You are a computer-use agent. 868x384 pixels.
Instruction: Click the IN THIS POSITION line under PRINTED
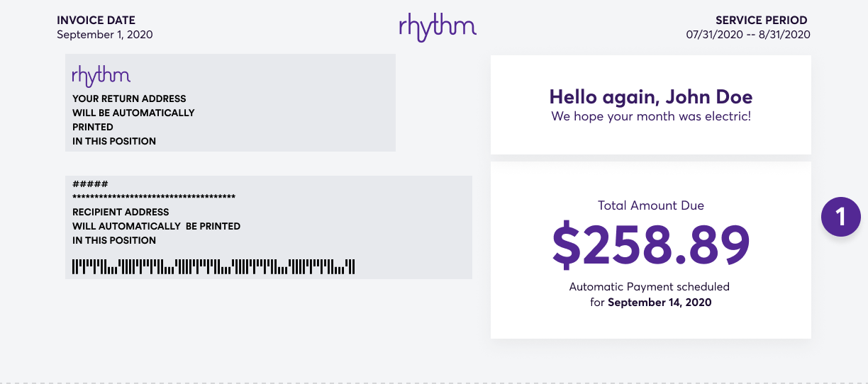point(114,141)
